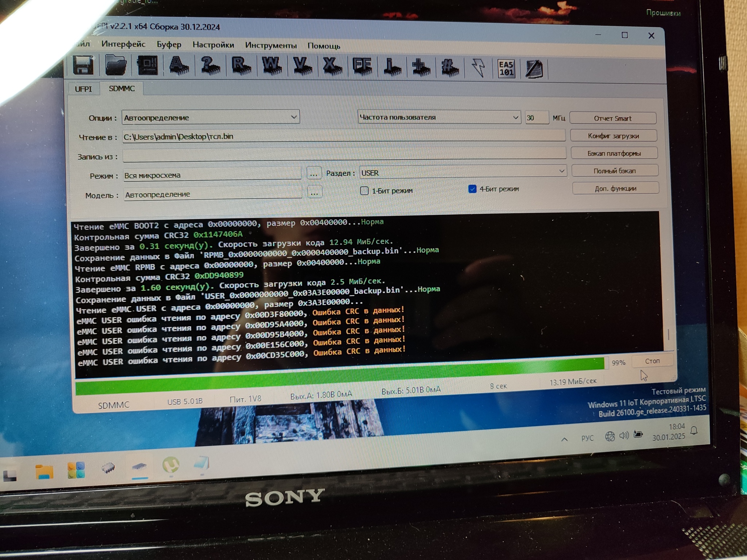Click the 13.19 МиБ/сек speed readout
747x560 pixels.
(x=573, y=381)
